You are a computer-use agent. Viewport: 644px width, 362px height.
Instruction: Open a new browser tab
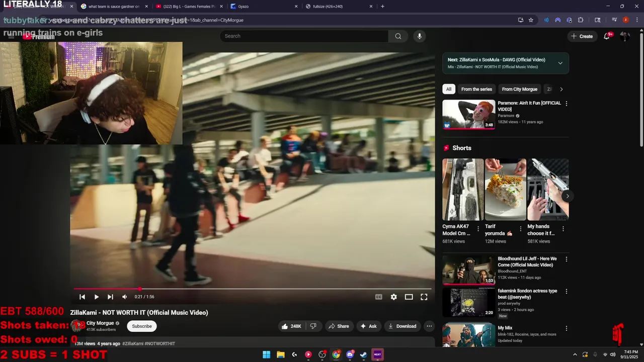(x=382, y=7)
